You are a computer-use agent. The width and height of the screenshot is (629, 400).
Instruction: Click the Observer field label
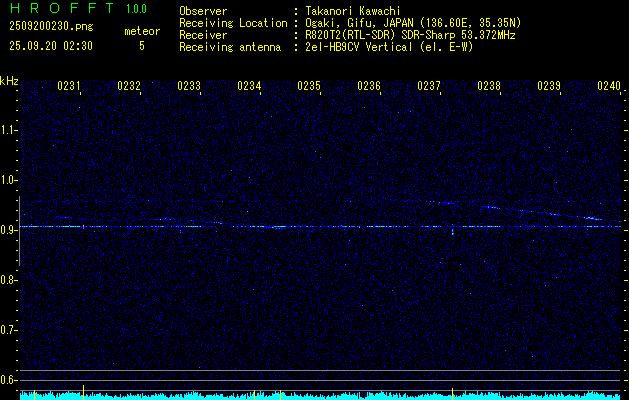pyautogui.click(x=203, y=11)
